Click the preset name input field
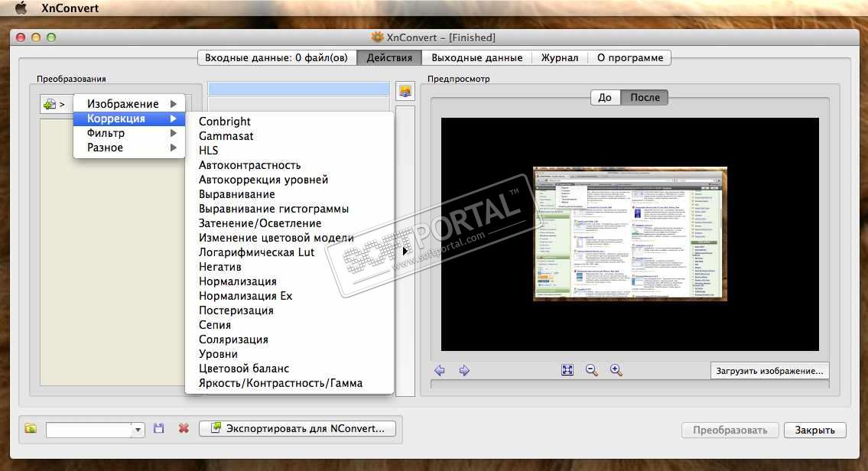868x471 pixels. (x=89, y=430)
